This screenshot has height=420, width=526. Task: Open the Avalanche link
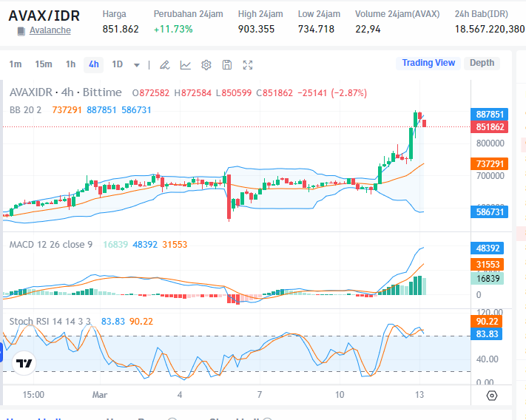[50, 30]
